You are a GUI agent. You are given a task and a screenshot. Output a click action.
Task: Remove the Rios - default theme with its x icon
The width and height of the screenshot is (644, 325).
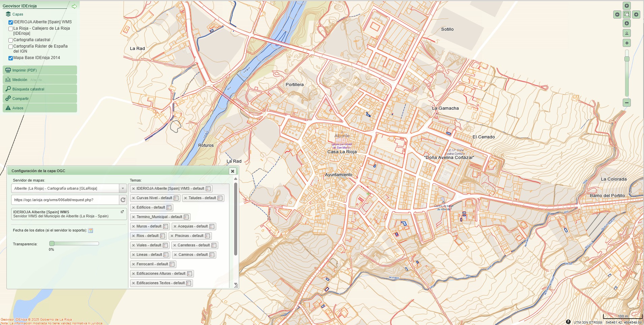coord(133,236)
